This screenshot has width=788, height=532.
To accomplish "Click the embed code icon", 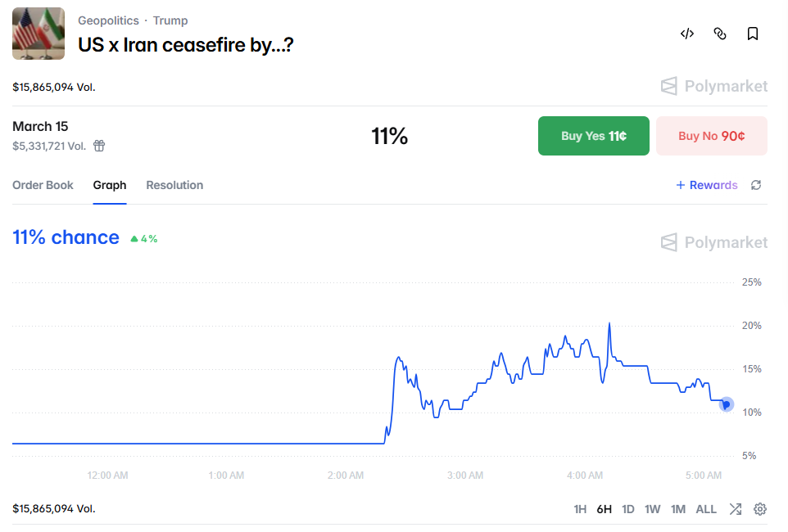I will [x=687, y=34].
